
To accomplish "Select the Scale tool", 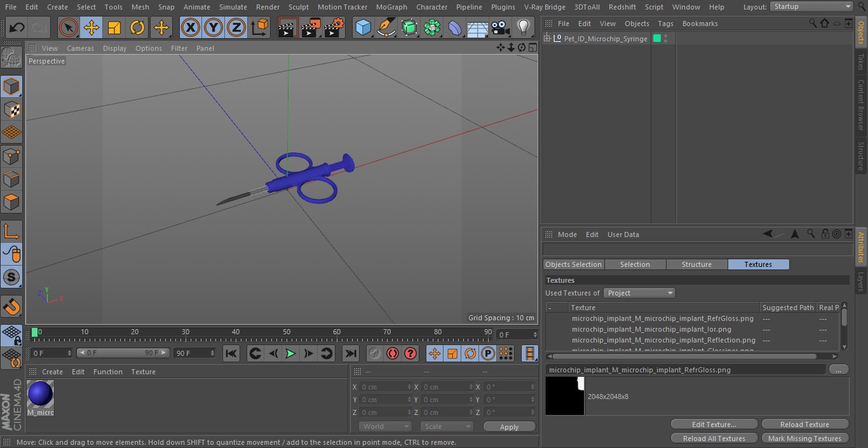I will (114, 28).
